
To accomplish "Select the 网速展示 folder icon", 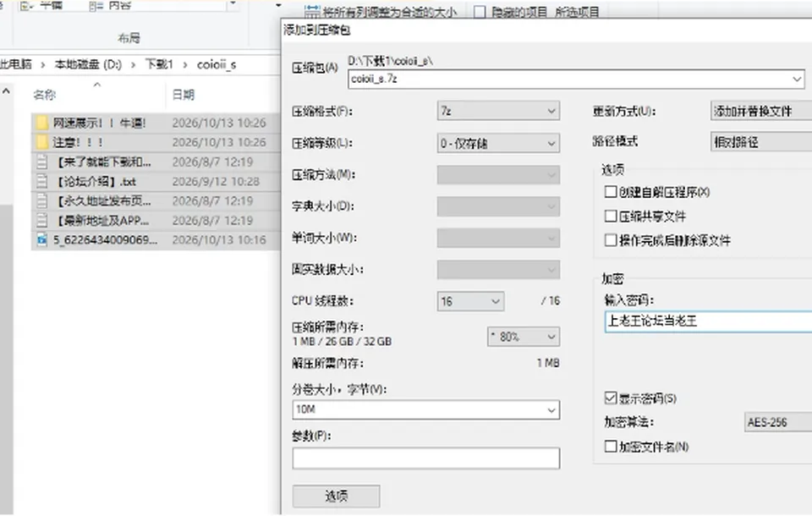I will 42,123.
